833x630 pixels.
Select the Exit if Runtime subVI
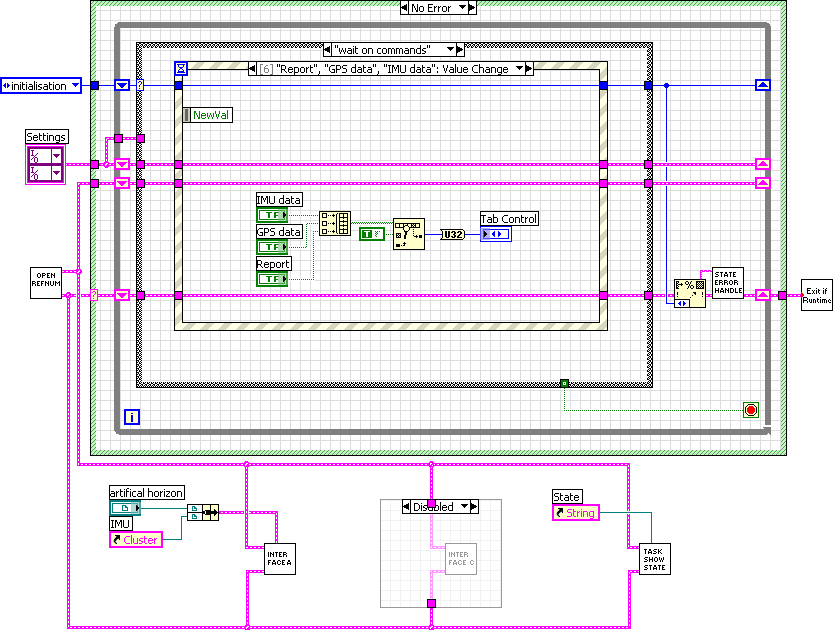pos(817,295)
